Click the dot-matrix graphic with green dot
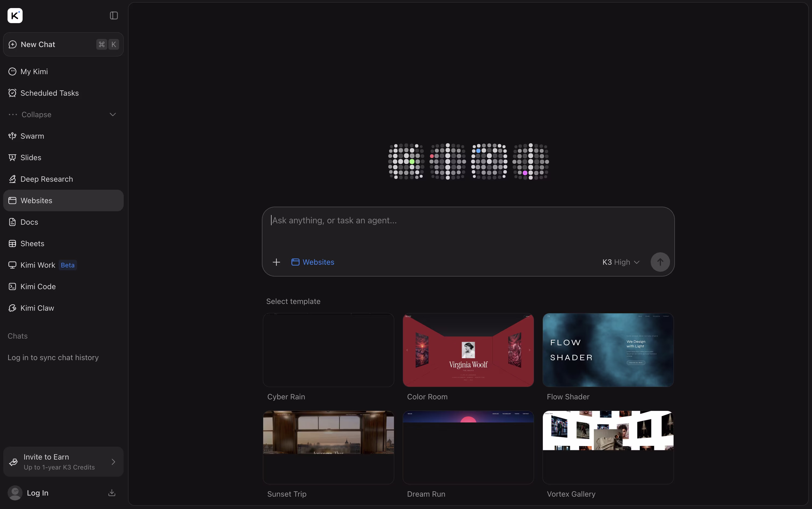 [x=406, y=162]
